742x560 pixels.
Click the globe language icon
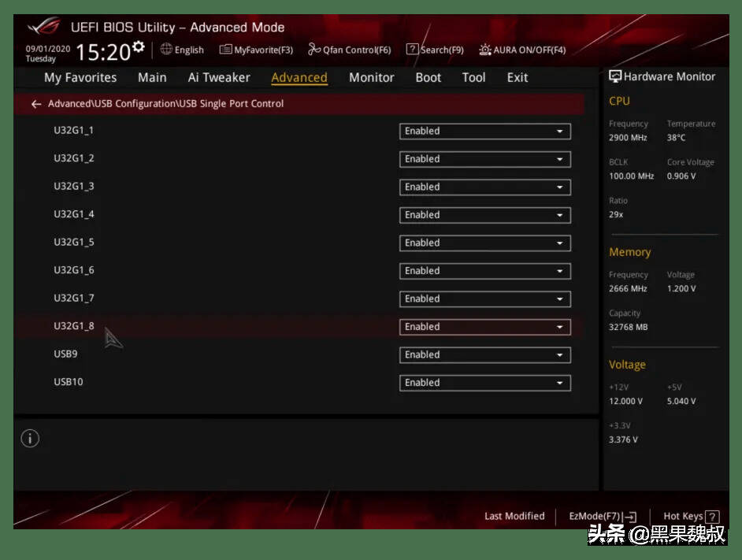click(166, 50)
